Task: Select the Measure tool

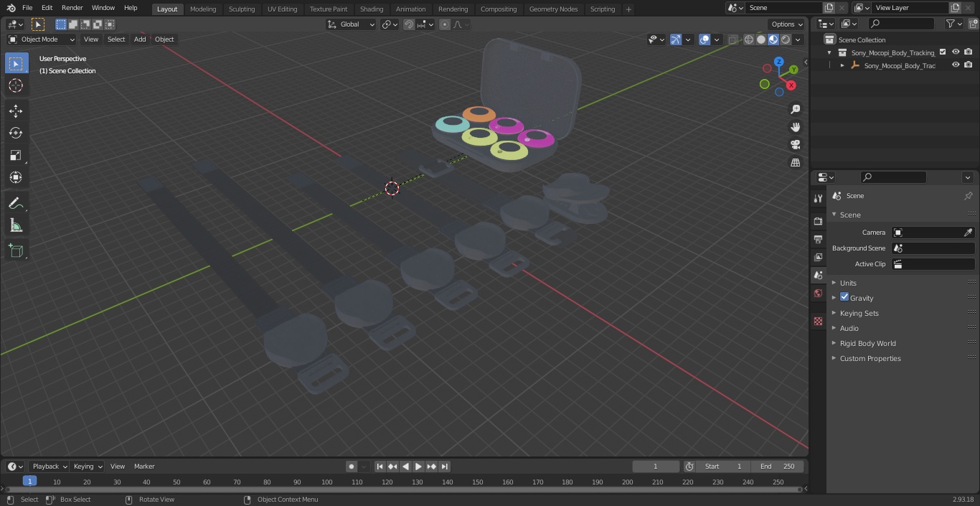Action: click(16, 226)
